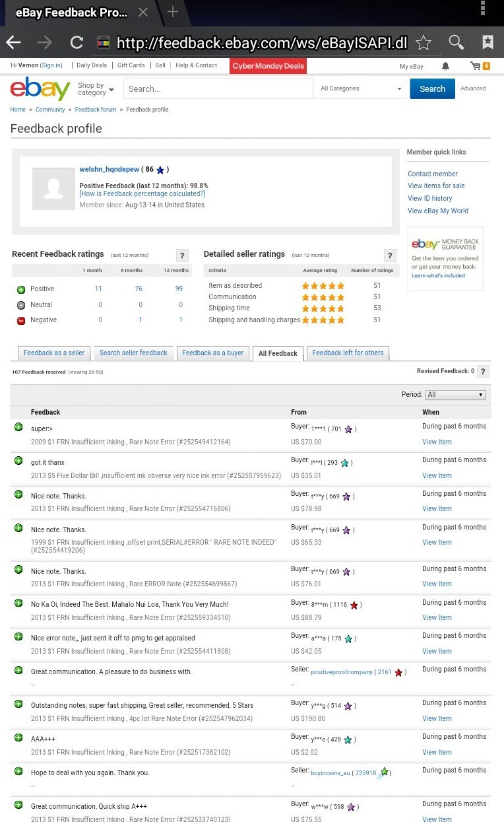Click the browser address bar URL

(x=262, y=43)
